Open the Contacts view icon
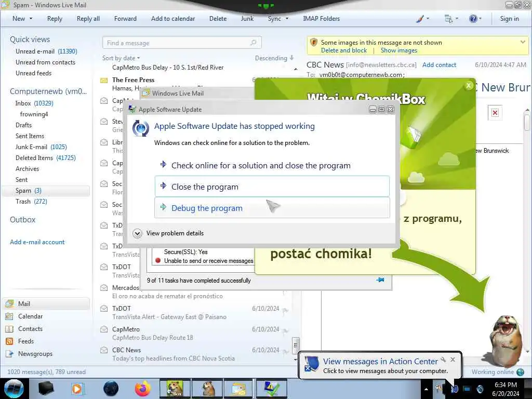Screen dimensions: 532x399 click(9, 329)
